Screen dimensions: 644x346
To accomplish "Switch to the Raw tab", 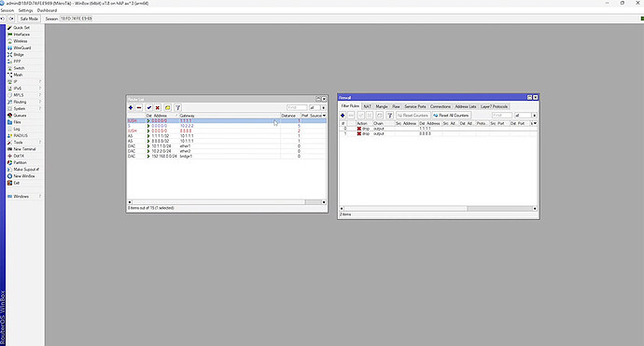I will click(396, 106).
